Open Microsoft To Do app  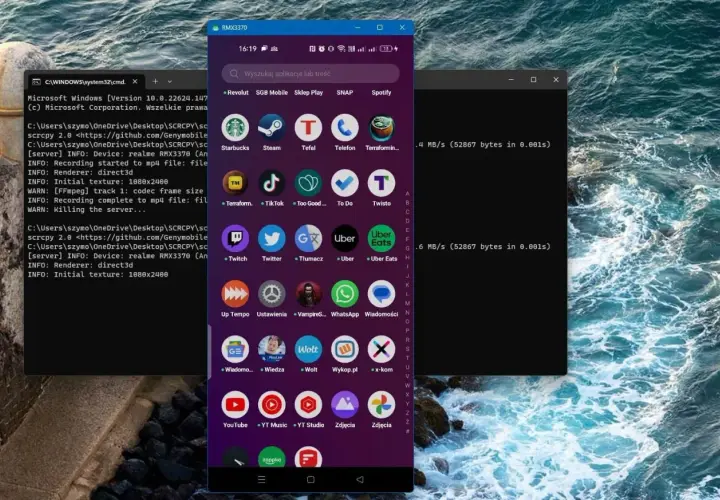coord(345,183)
